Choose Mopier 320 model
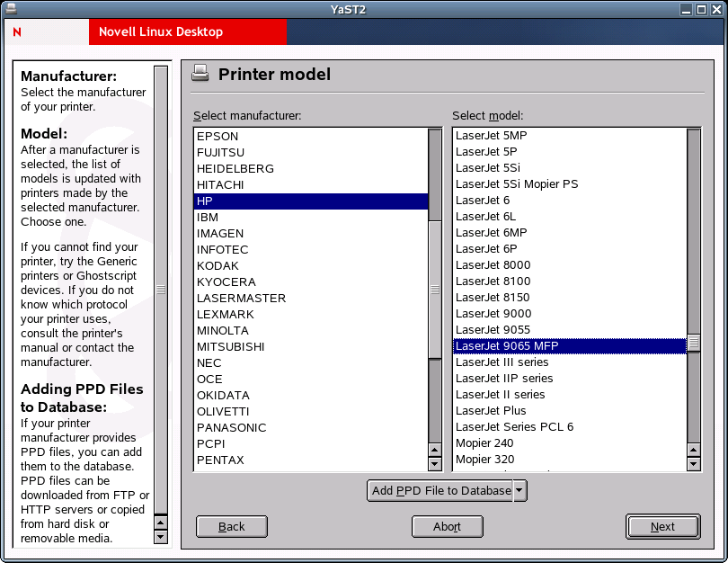 [x=570, y=460]
